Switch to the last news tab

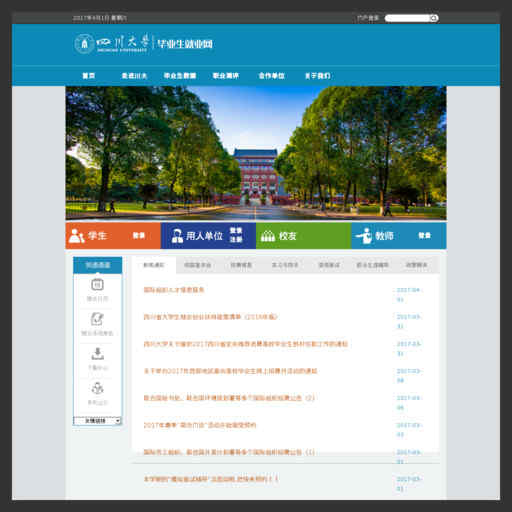416,265
